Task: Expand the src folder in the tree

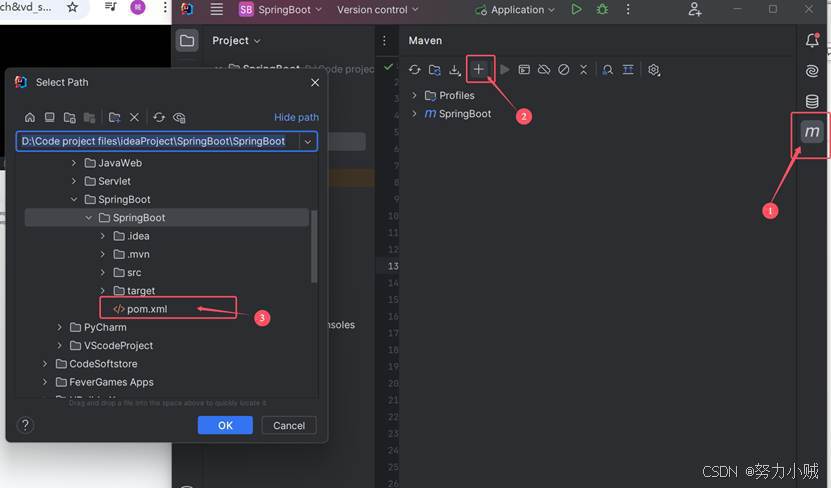Action: click(x=103, y=273)
